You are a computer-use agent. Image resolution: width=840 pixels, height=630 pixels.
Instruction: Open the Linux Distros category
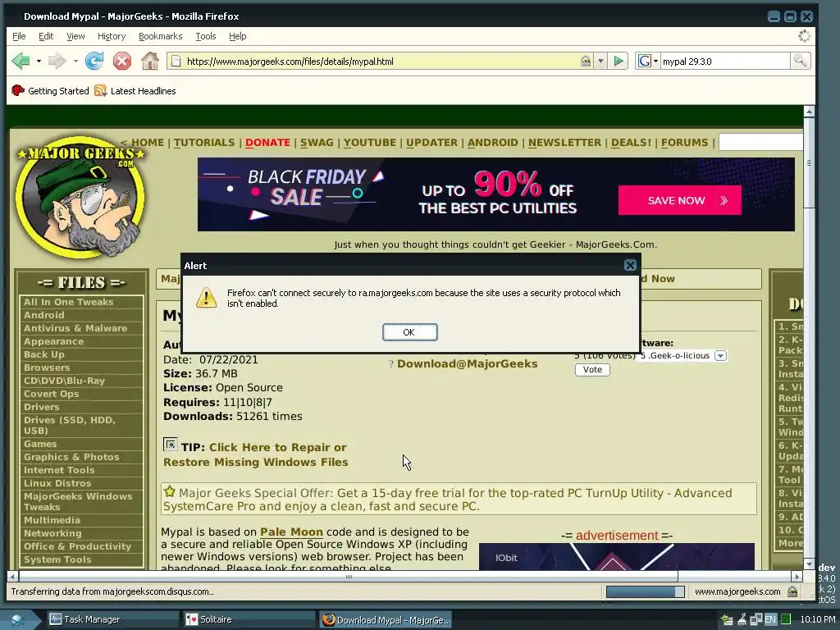pos(57,483)
